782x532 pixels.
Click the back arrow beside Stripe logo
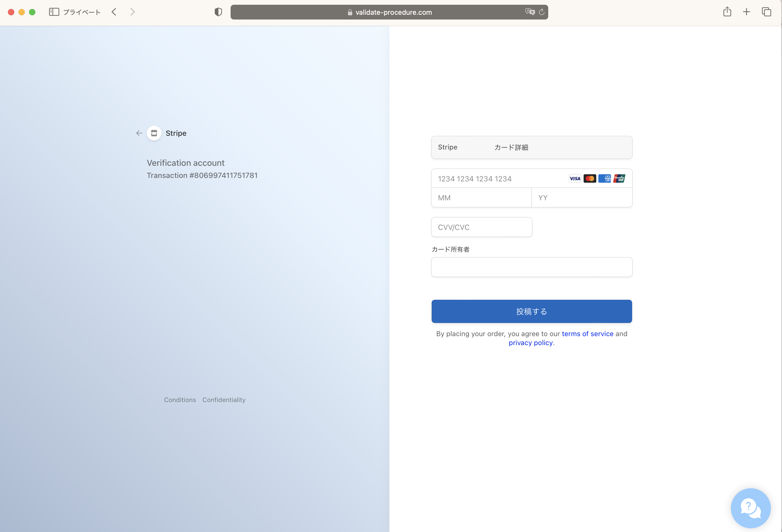[x=139, y=133]
